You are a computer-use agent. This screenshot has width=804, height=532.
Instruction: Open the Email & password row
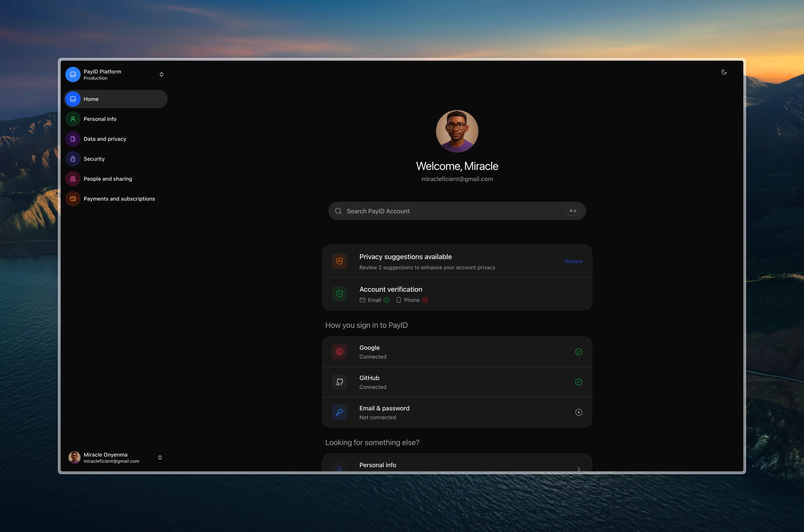click(457, 412)
